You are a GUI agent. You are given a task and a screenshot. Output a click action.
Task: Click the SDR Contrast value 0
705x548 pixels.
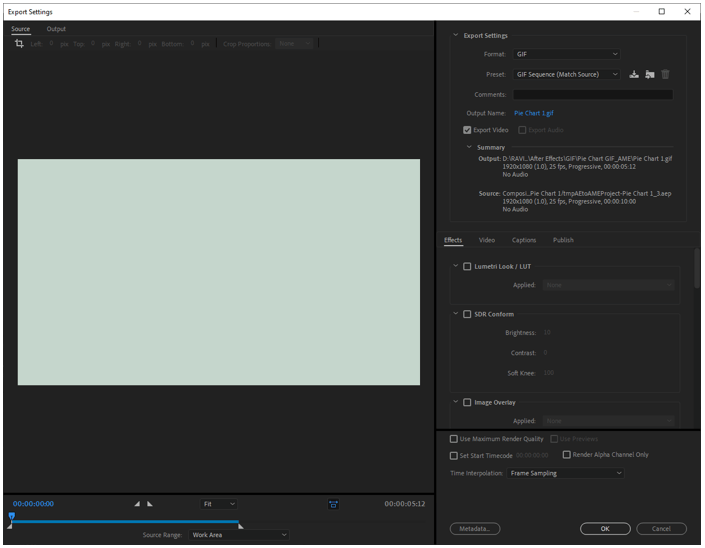(x=545, y=353)
